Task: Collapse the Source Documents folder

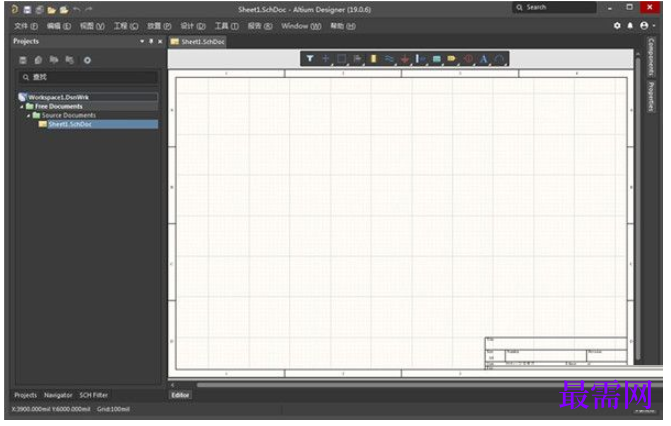Action: [29, 116]
